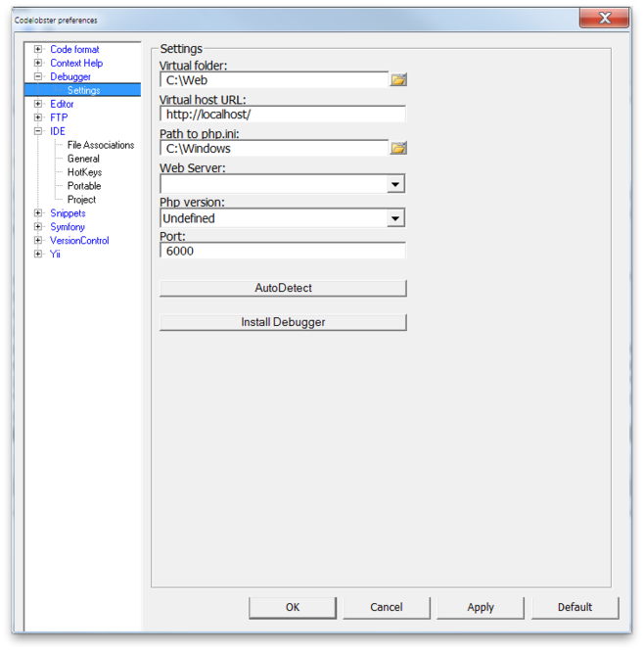The width and height of the screenshot is (644, 651).
Task: Focus the Port field showing 6000
Action: tap(283, 251)
